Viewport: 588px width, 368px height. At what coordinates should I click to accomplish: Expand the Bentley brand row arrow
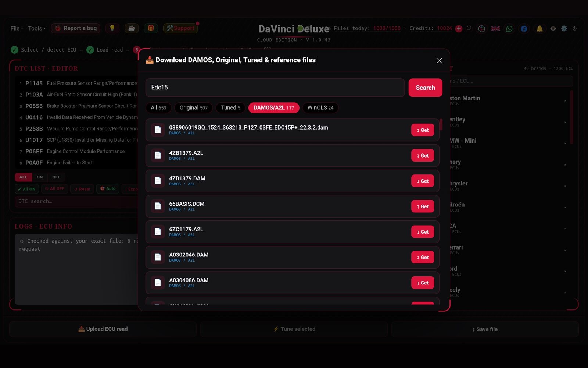coord(565,122)
